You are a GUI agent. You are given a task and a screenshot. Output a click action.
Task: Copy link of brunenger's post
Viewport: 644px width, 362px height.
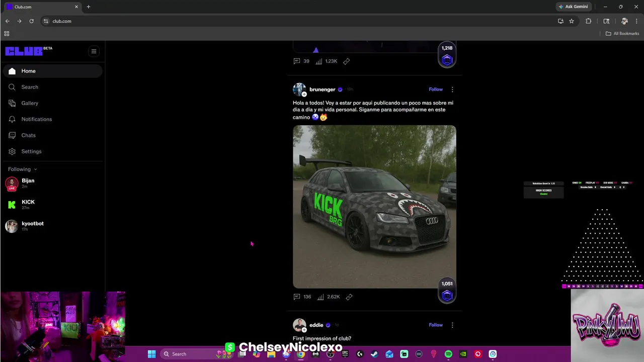click(x=349, y=297)
